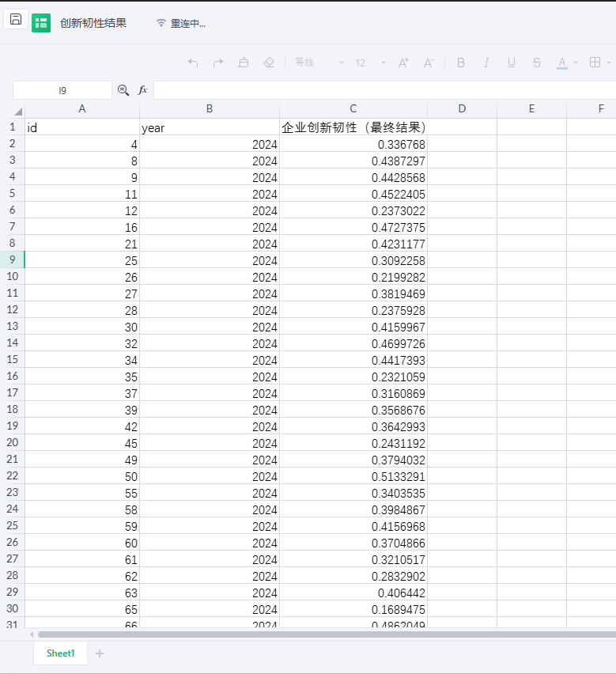Select column C header

[x=353, y=108]
